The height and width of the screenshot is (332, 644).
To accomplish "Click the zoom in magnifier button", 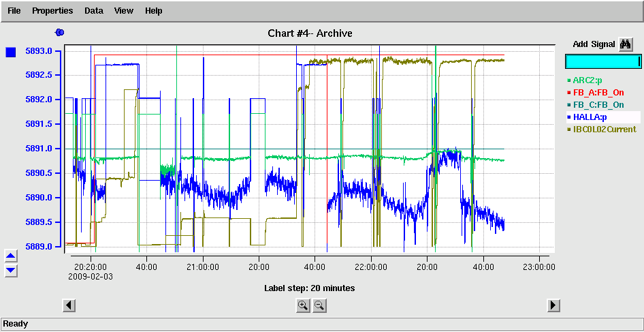I will [x=303, y=305].
